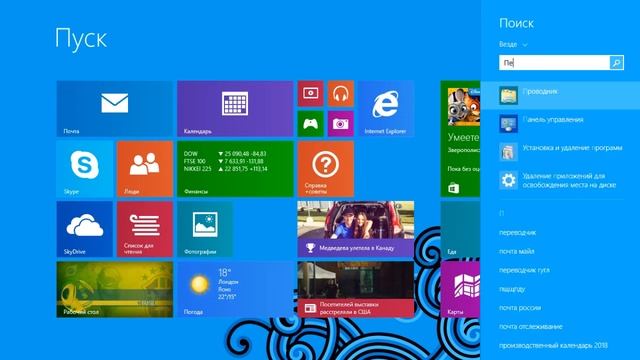Choose suggestion почта майл

pyautogui.click(x=516, y=251)
